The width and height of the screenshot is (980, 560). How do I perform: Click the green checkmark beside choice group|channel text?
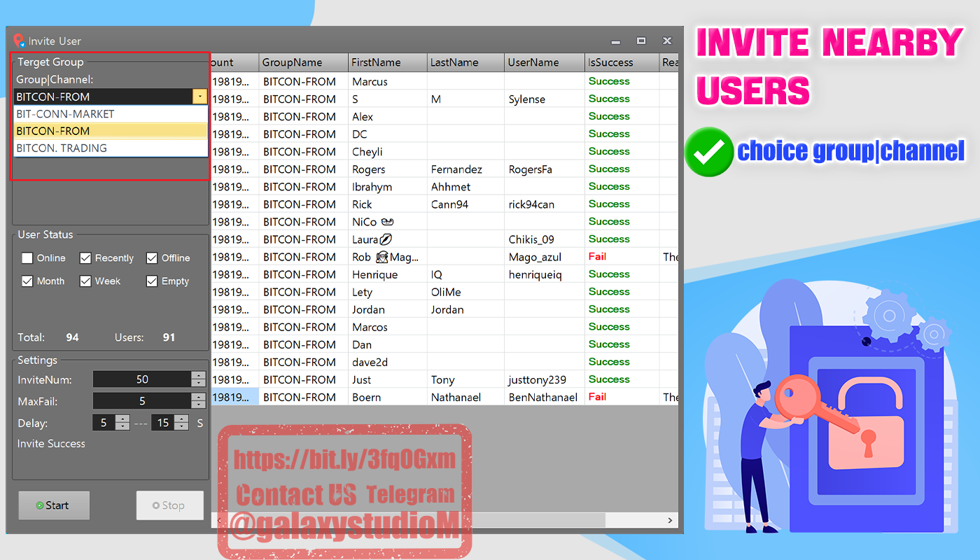click(x=708, y=152)
